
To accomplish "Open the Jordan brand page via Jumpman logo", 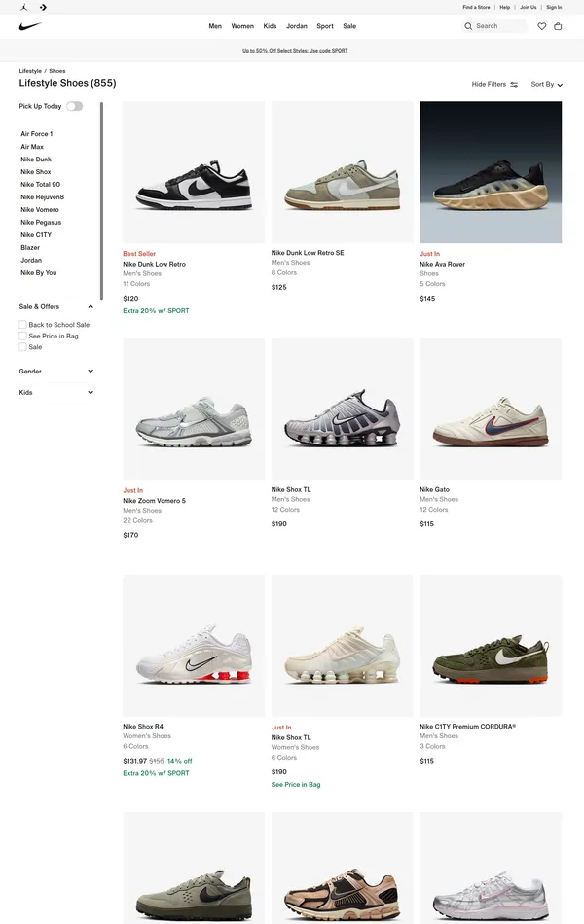I will coord(25,7).
